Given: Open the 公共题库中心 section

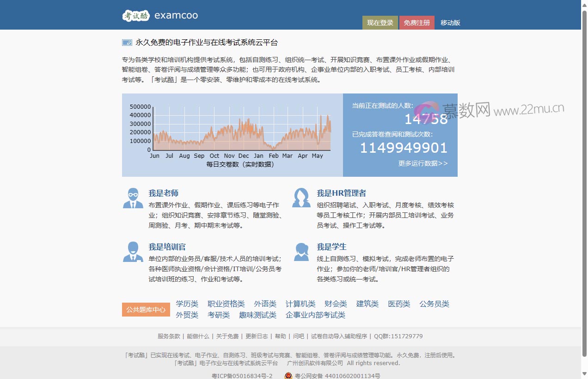Looking at the screenshot, I should [x=146, y=309].
